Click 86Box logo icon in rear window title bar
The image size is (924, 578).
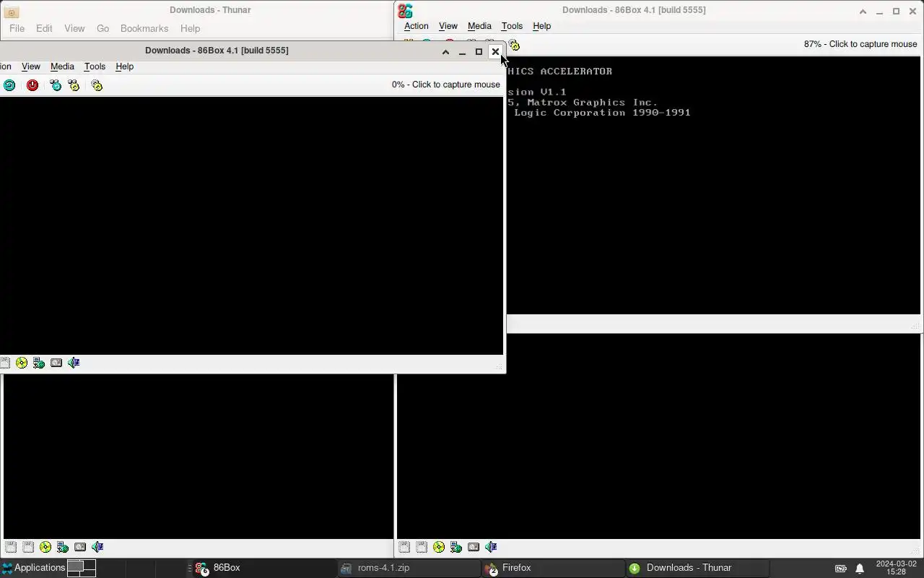(405, 11)
